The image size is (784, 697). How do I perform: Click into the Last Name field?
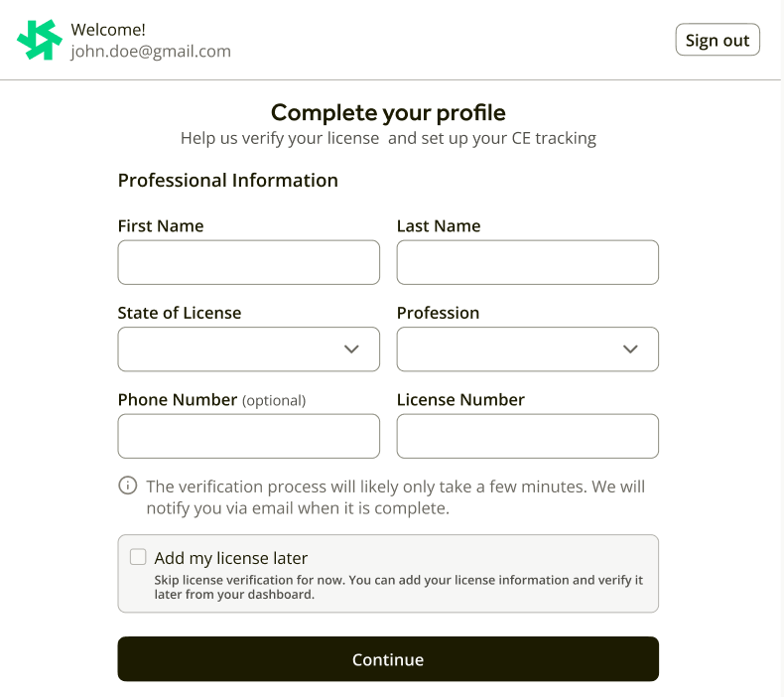coord(527,263)
